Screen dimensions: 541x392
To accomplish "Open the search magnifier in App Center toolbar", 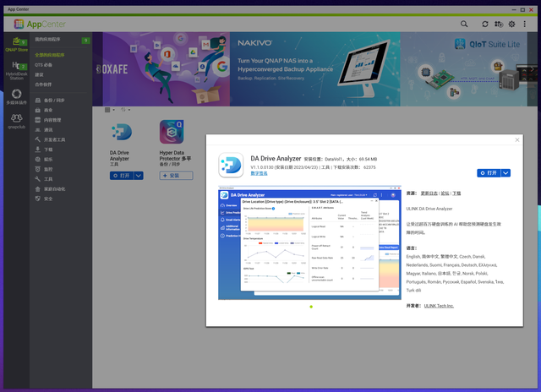I will coord(464,24).
